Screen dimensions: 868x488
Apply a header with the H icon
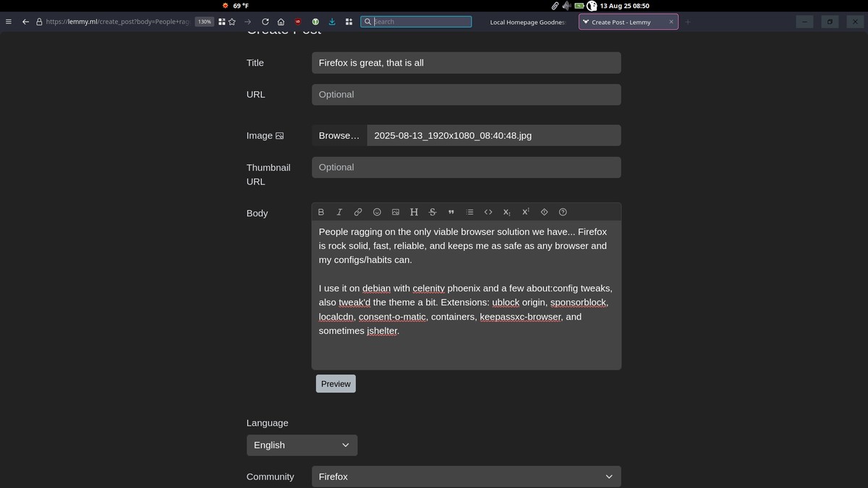tap(414, 212)
